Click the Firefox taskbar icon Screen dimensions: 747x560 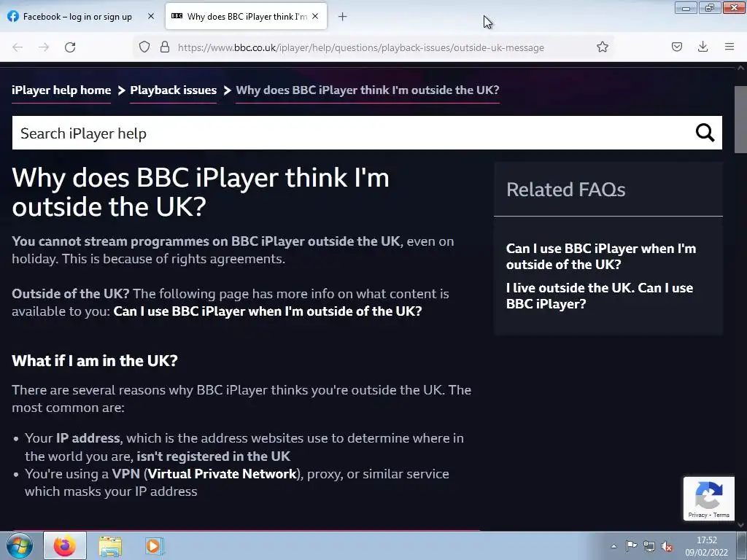coord(65,545)
